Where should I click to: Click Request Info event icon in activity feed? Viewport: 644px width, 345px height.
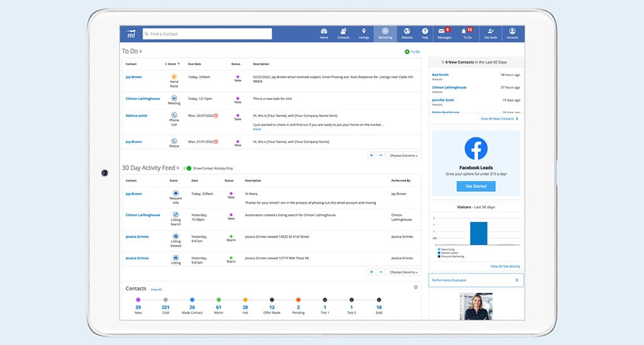tap(175, 193)
